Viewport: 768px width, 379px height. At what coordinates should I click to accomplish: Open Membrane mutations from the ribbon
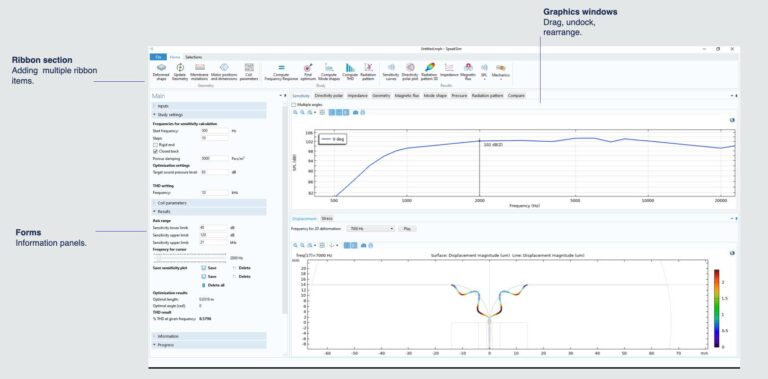[x=199, y=71]
